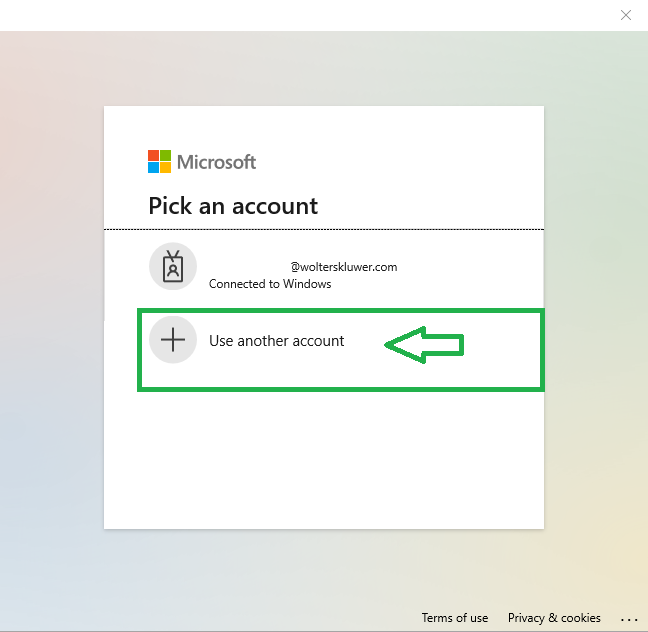648x632 pixels.
Task: Click the Microsoft wordmark text
Action: (x=217, y=162)
